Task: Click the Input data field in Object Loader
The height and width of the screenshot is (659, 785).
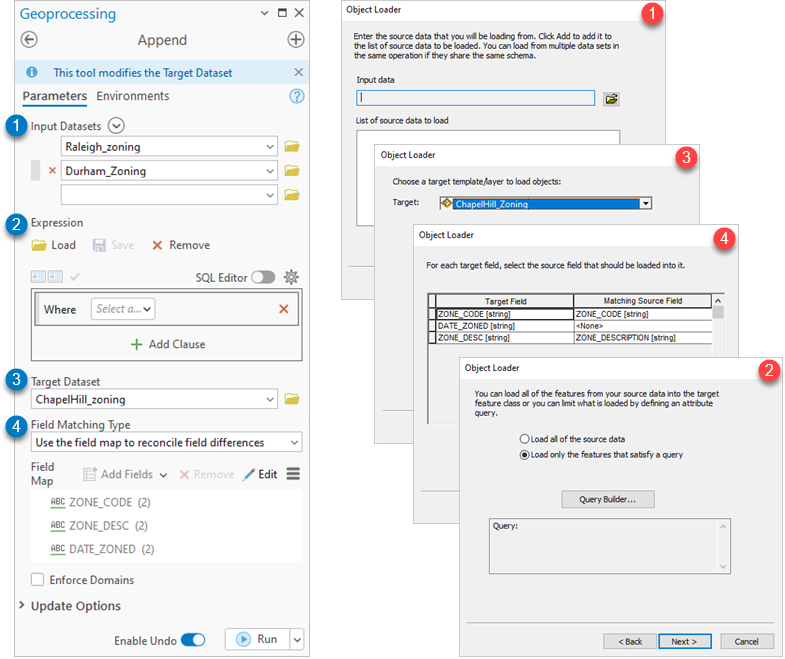Action: tap(476, 98)
